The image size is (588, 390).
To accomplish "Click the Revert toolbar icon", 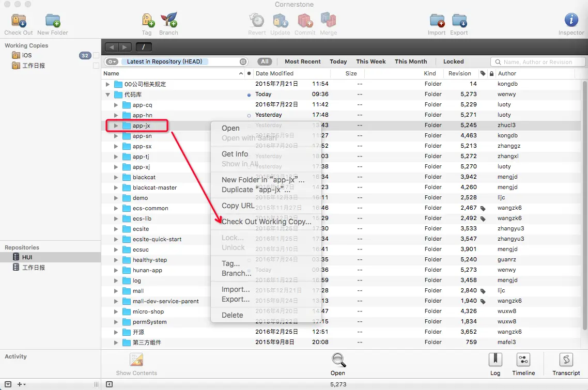I will [257, 20].
